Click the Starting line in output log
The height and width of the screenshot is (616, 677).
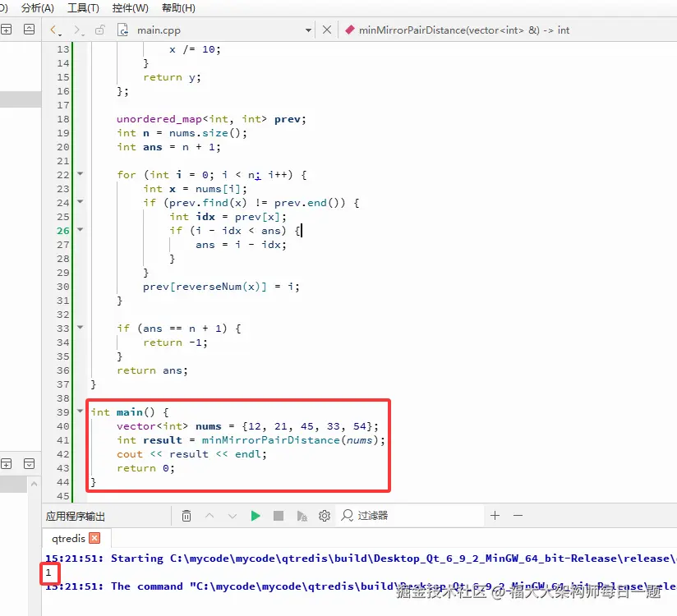coord(361,559)
